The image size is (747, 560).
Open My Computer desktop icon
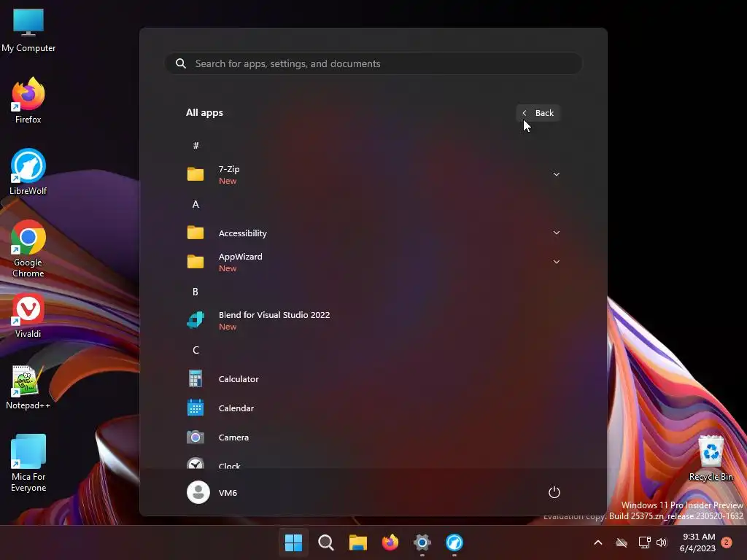pyautogui.click(x=28, y=31)
